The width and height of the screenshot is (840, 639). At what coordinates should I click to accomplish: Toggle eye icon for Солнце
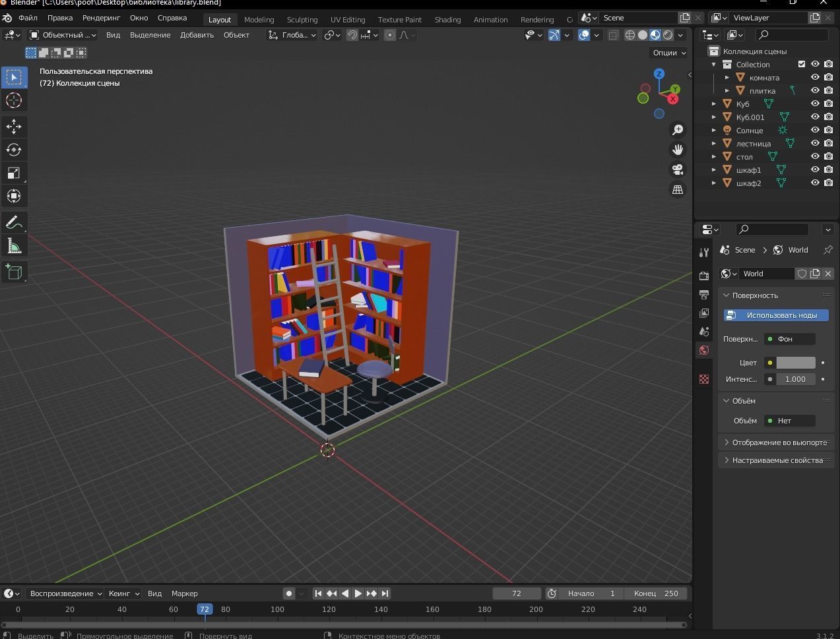(x=815, y=130)
